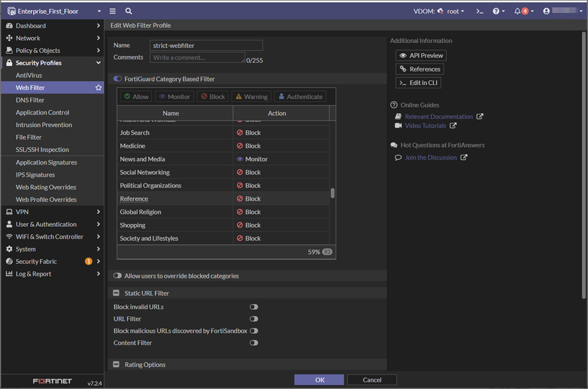Click the 59% rating load progress indicator

coord(315,252)
